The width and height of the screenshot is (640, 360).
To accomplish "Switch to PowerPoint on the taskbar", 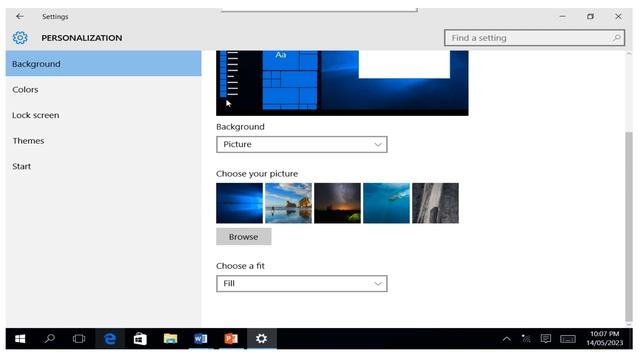I will pyautogui.click(x=231, y=339).
